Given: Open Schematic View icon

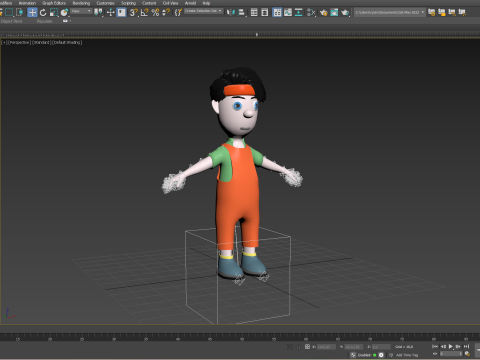Looking at the screenshot, I should [x=299, y=12].
